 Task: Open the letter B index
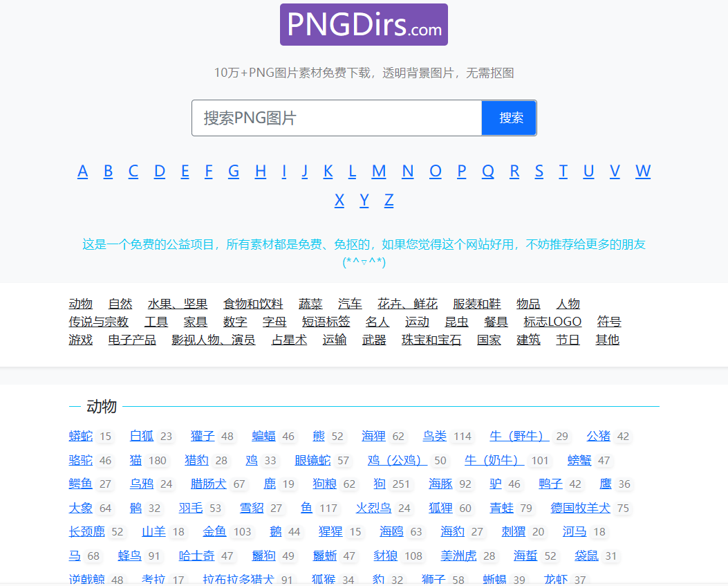pyautogui.click(x=108, y=171)
